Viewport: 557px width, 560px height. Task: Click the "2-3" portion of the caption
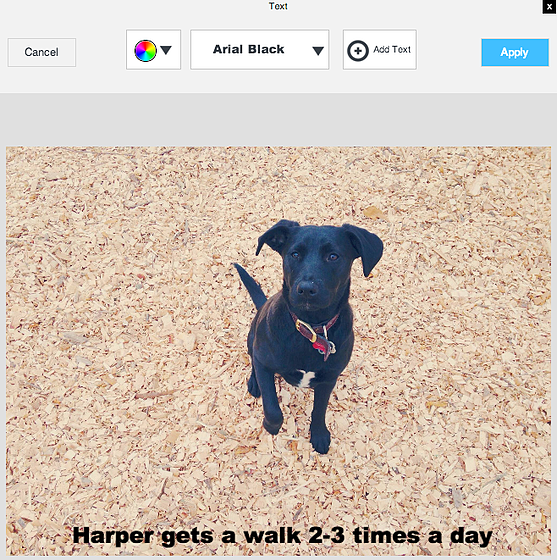pos(326,535)
